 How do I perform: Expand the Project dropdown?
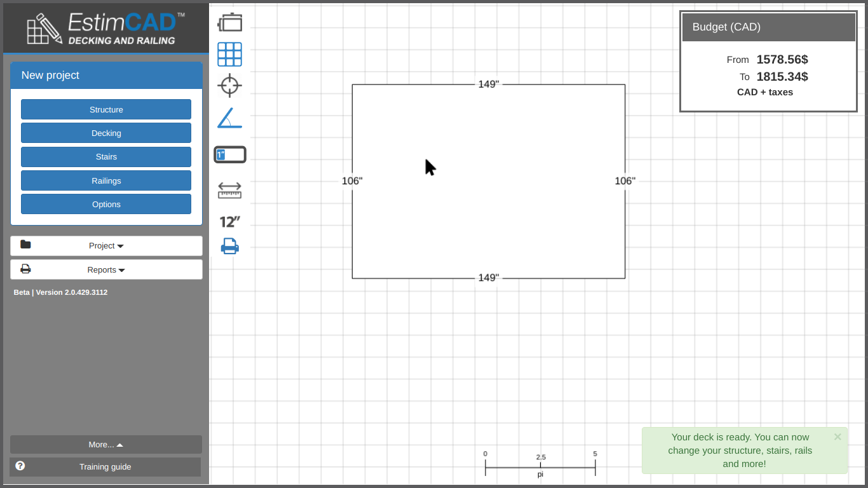106,246
